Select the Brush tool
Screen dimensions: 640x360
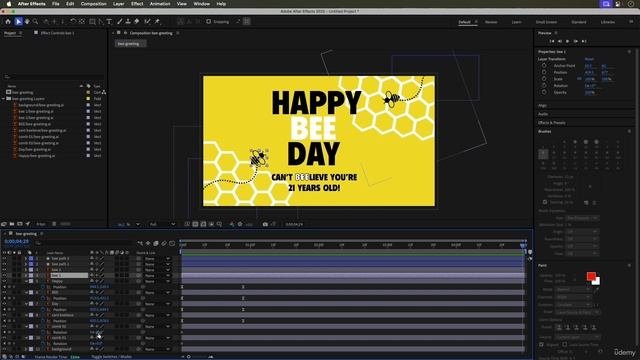[120, 22]
